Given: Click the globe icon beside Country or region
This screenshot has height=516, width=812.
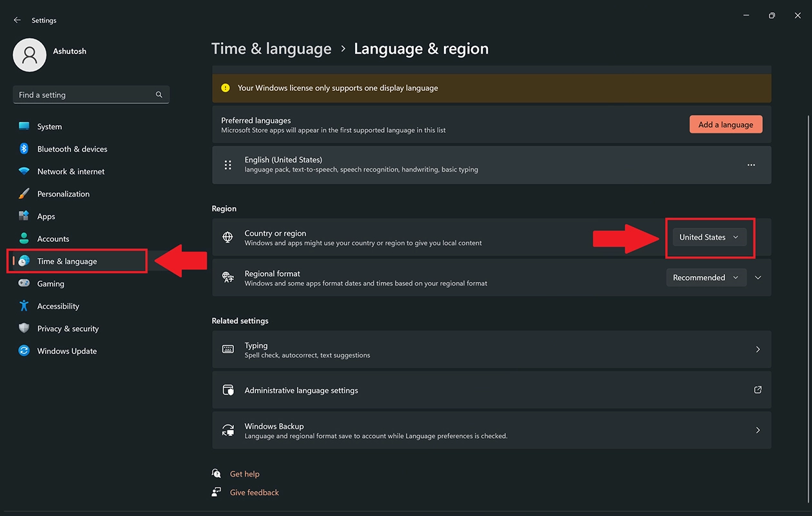Looking at the screenshot, I should point(227,237).
